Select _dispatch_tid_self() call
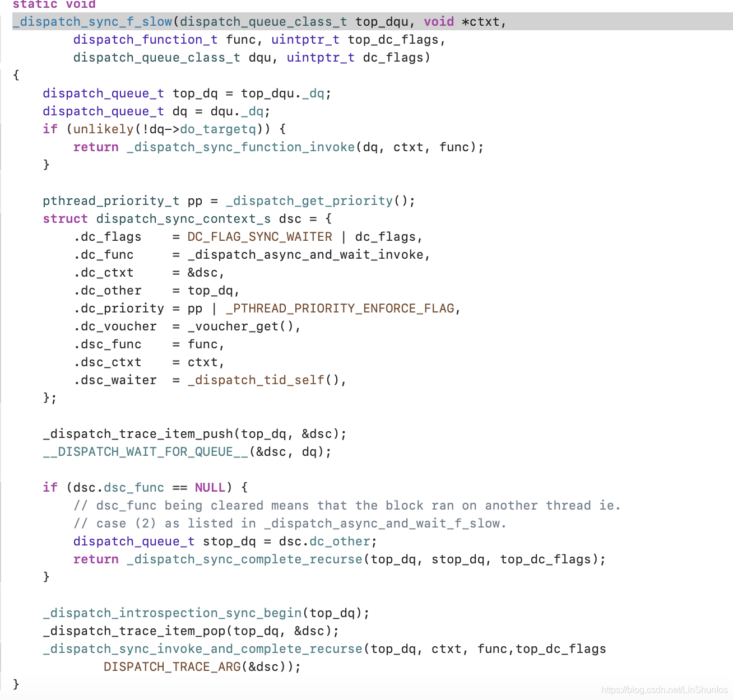The image size is (733, 700). [263, 380]
